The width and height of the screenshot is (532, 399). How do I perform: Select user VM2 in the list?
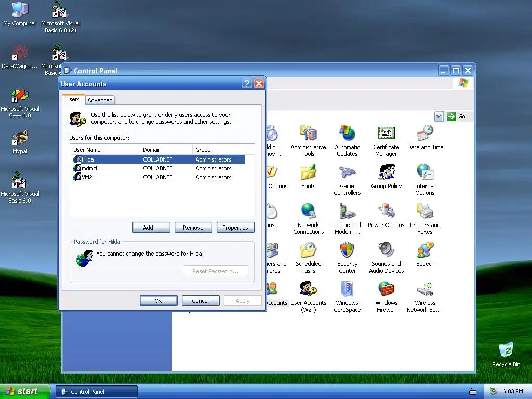(158, 177)
